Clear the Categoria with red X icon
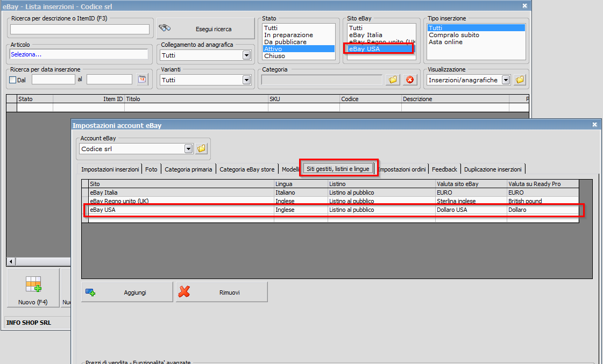The height and width of the screenshot is (364, 603). [x=410, y=80]
